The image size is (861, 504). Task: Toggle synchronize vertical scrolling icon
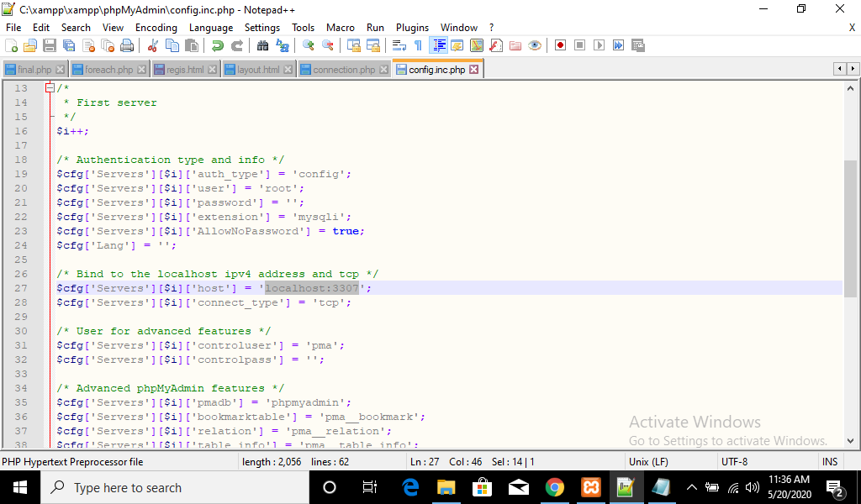click(354, 45)
